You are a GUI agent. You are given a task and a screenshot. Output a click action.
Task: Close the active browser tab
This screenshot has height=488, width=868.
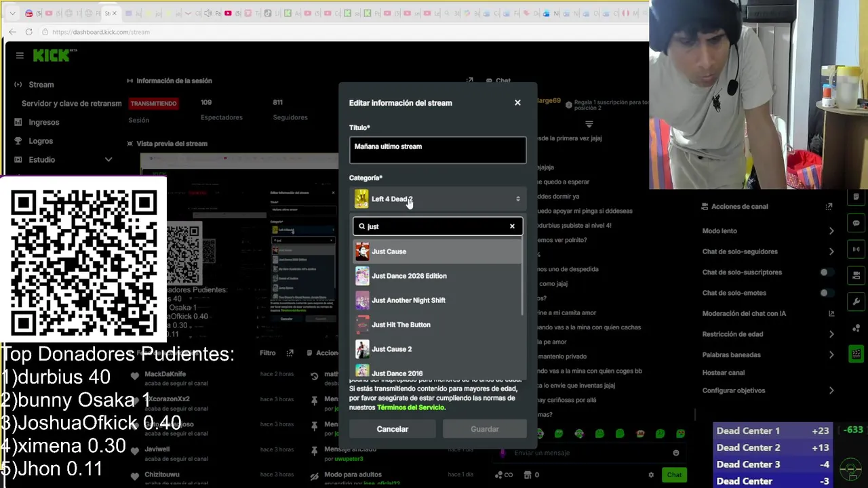point(115,13)
